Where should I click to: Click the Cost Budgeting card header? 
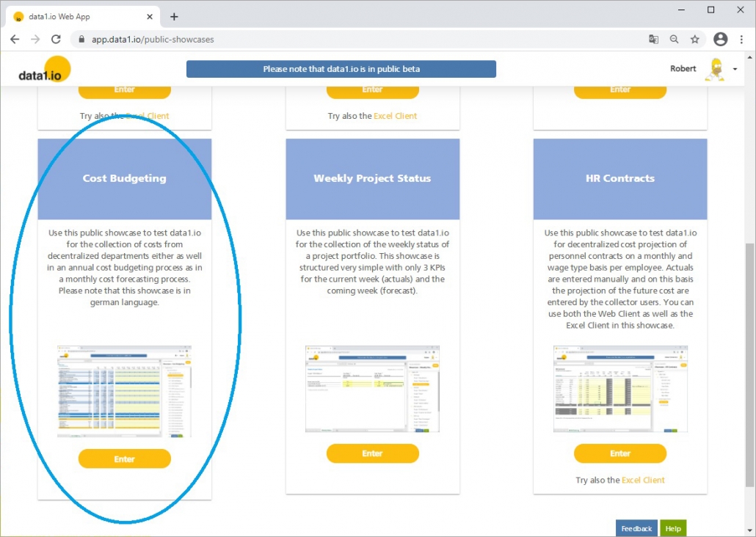tap(124, 179)
